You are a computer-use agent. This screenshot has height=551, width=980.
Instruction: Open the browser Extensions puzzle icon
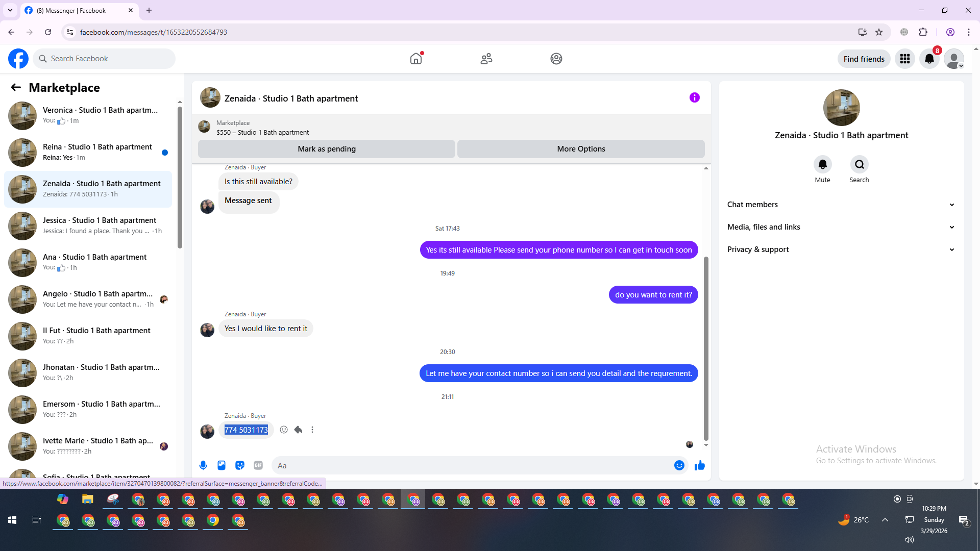923,32
